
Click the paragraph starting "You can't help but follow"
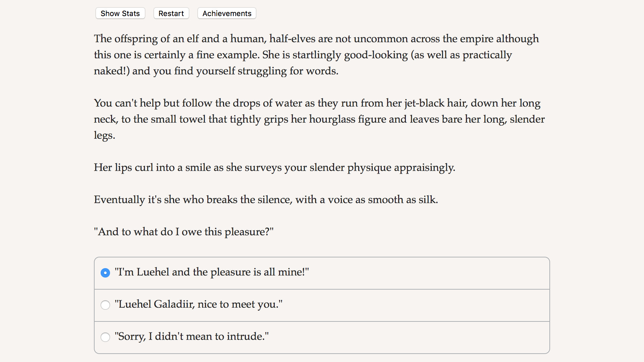pos(319,119)
